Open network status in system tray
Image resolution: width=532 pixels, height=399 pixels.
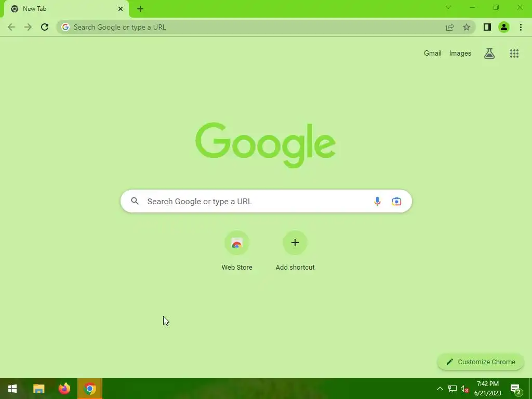pyautogui.click(x=453, y=389)
